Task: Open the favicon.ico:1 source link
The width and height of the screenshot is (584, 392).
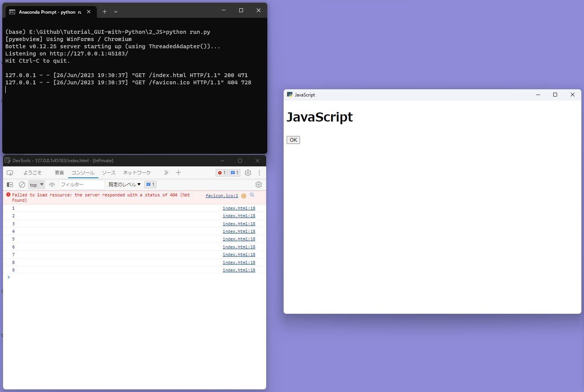Action: click(x=222, y=196)
